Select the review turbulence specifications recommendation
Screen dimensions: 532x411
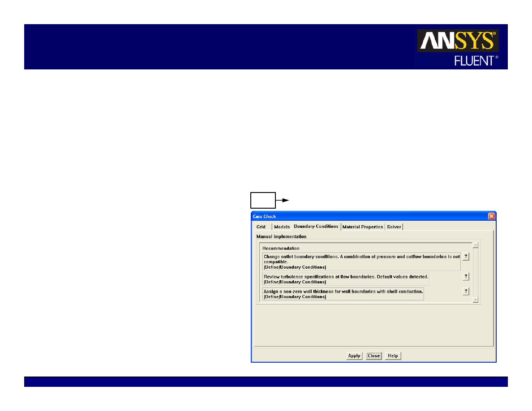pyautogui.click(x=346, y=279)
